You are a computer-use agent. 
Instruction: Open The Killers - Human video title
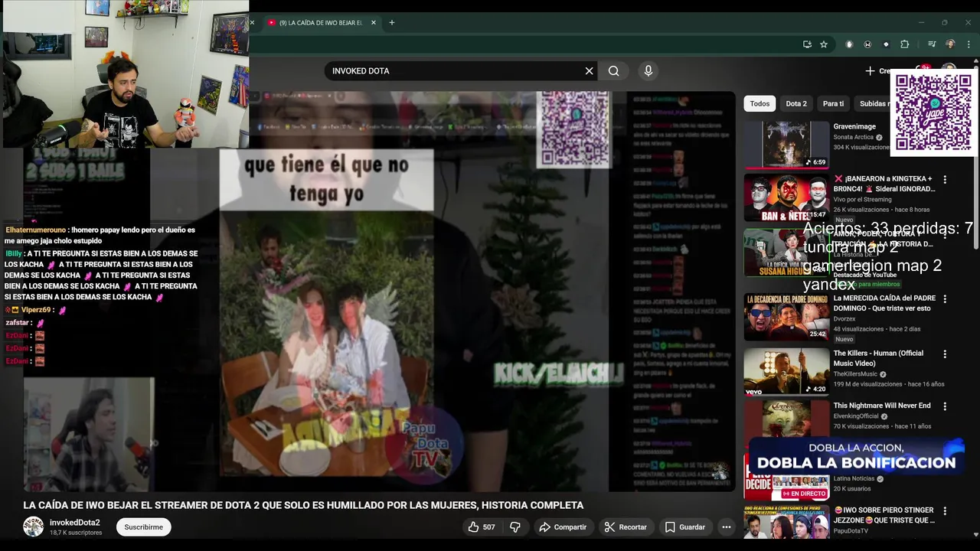878,358
